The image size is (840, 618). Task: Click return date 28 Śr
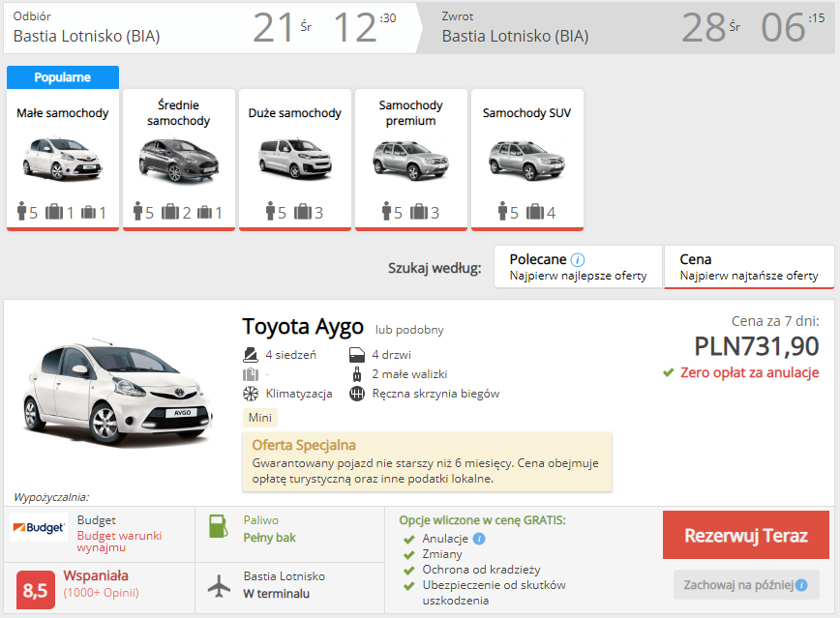tap(710, 27)
